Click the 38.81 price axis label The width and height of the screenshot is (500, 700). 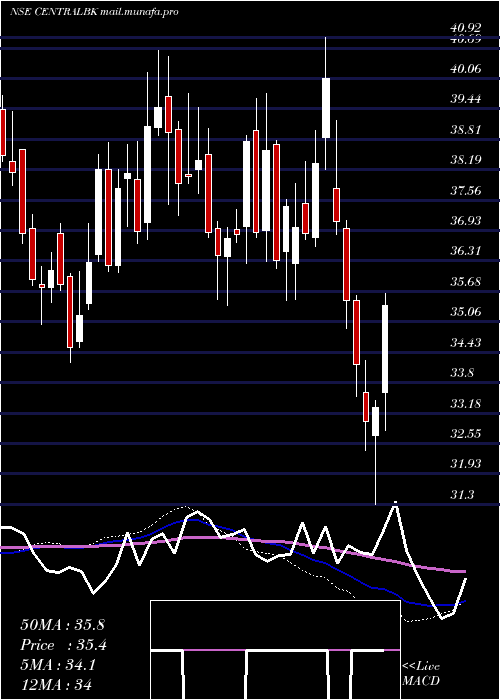click(x=467, y=129)
